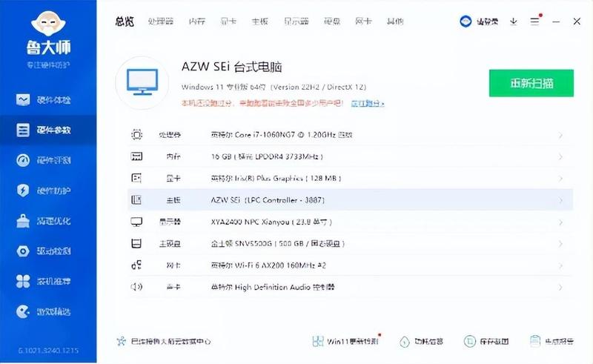Switch to the 总览 overview tab
The image size is (593, 364).
125,21
